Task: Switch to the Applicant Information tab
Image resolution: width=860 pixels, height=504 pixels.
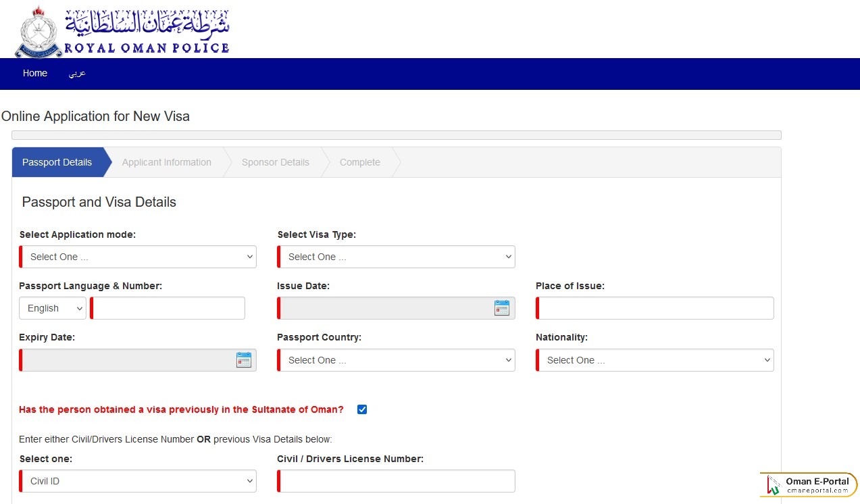Action: [166, 162]
